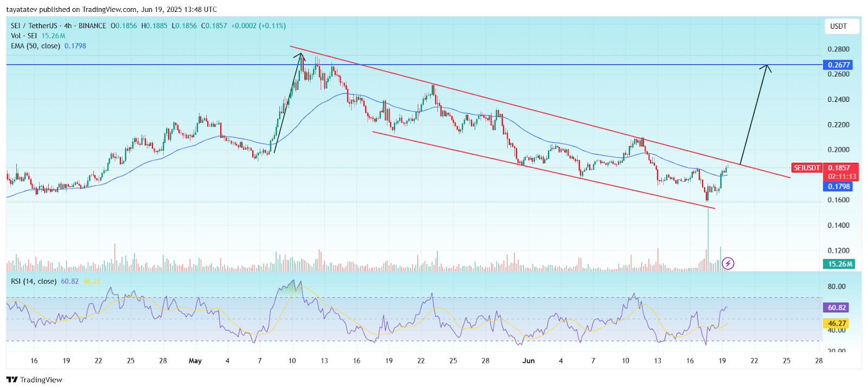Click the purple lightning bolt icon
The height and width of the screenshot is (390, 868).
click(728, 264)
